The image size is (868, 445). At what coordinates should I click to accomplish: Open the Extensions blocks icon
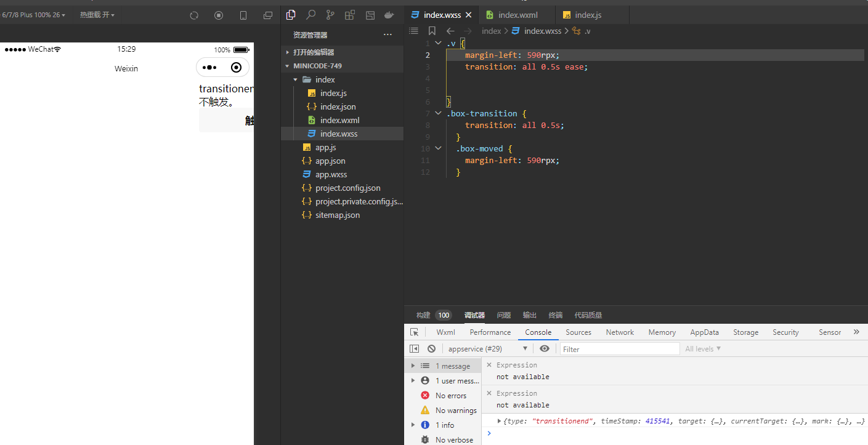click(x=350, y=15)
